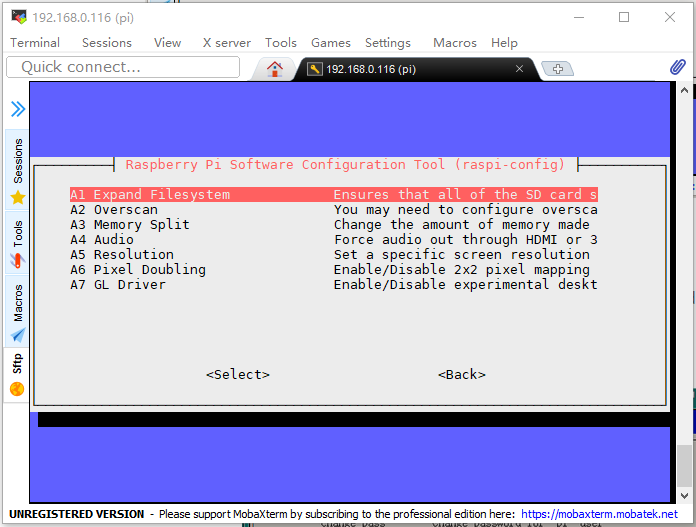Click the <Back> button
Viewport: 696px width, 527px height.
pos(462,375)
